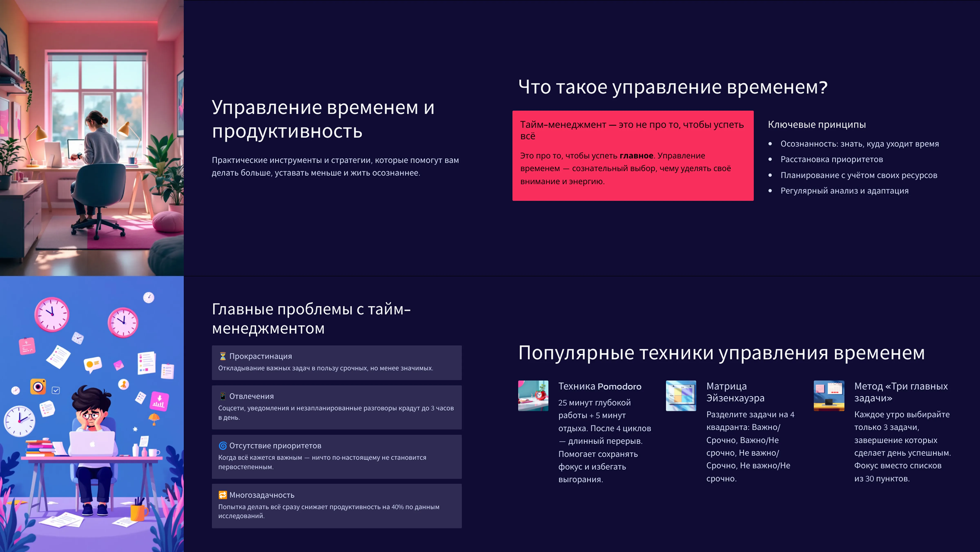Click the repeat arrows icon beside Многозадачность
The width and height of the screenshot is (980, 552).
223,495
